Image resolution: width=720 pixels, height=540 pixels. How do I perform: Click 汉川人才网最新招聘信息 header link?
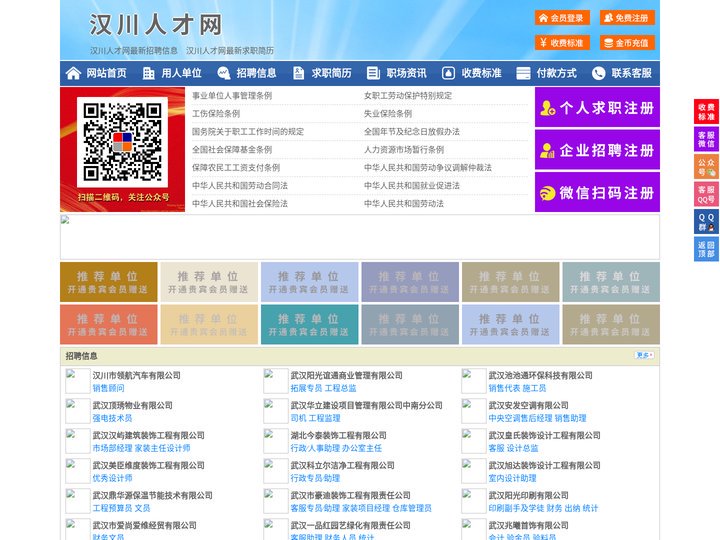pyautogui.click(x=134, y=51)
